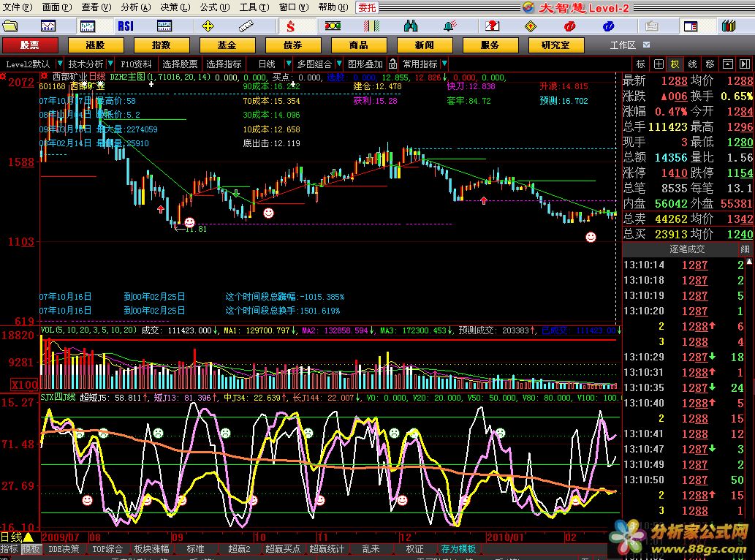Toggle the 权 ex-rights button
Screen dimensions: 755x560
(675, 64)
